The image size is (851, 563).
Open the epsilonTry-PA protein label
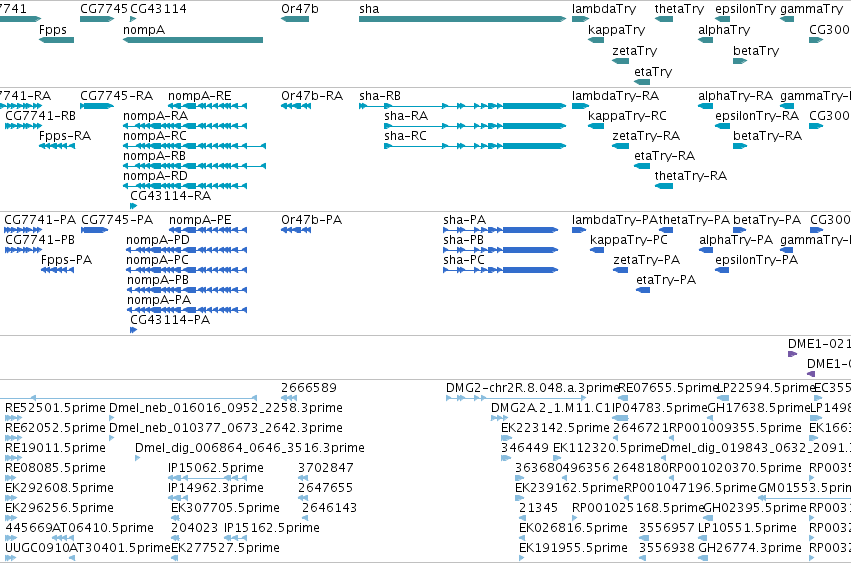757,260
